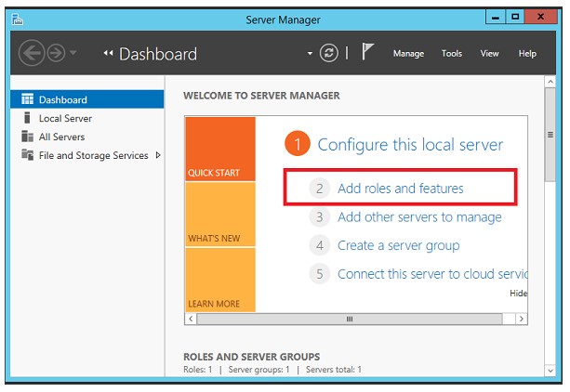Viewport: 570px width, 392px height.
Task: Click Create a server group link
Action: [398, 245]
